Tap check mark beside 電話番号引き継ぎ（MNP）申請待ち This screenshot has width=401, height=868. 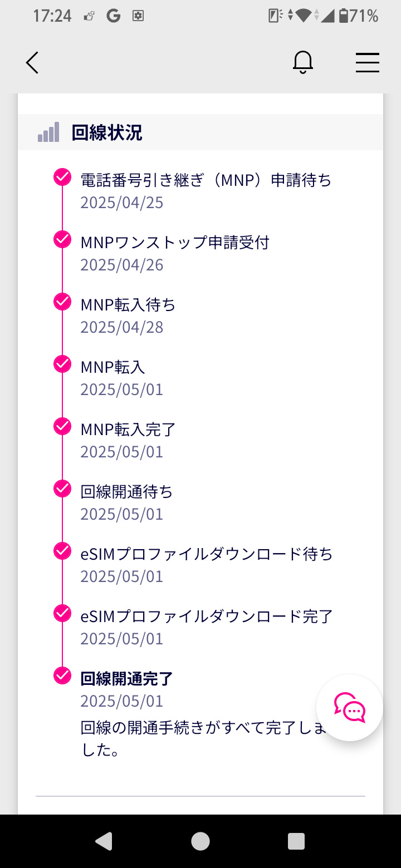pos(62,177)
